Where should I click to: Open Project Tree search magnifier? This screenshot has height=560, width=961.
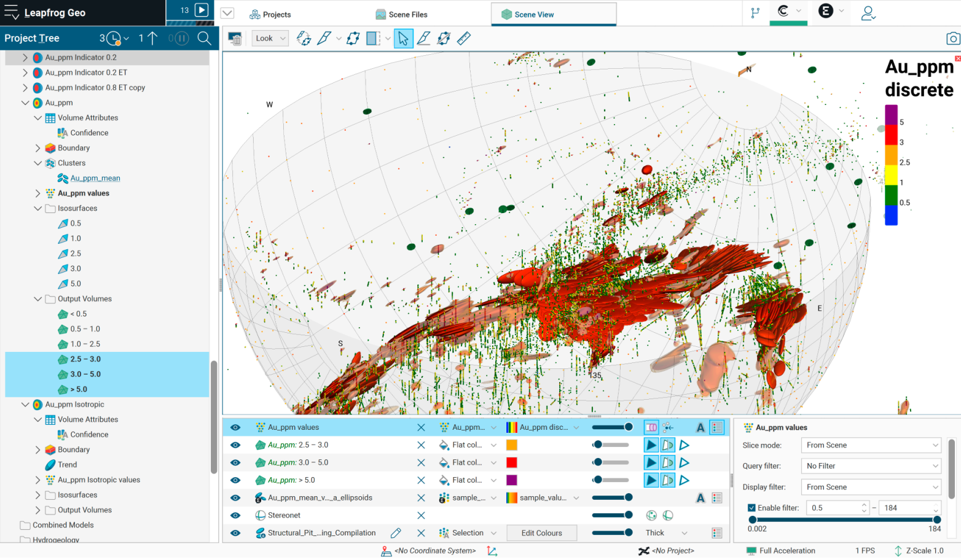(x=205, y=38)
